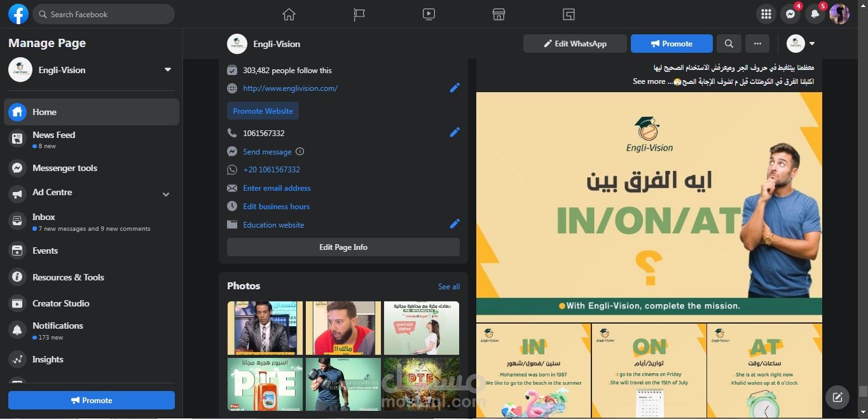Click the search magnifier button beside Promote
Image resolution: width=868 pixels, height=419 pixels.
[x=729, y=44]
